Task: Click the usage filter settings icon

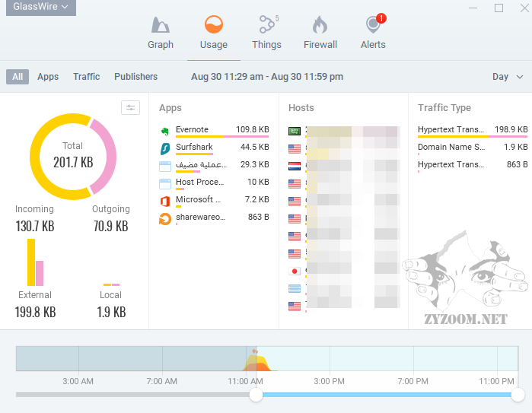Action: 131,108
